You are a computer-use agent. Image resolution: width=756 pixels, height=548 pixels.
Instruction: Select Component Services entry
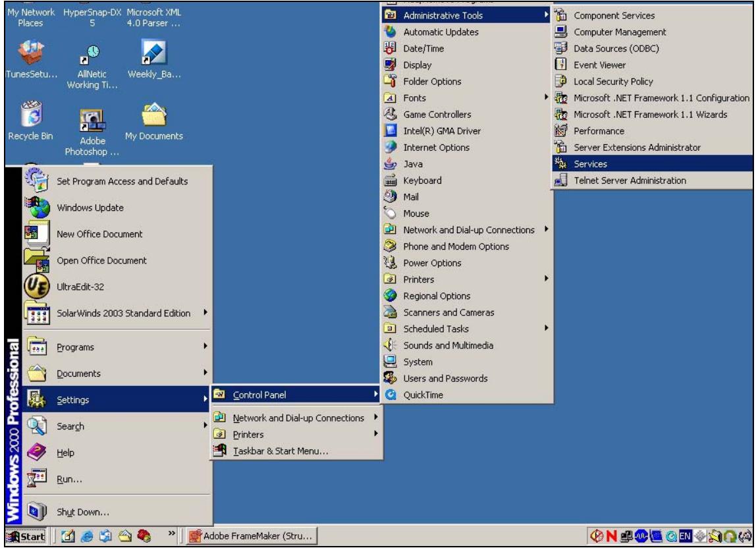click(653, 15)
